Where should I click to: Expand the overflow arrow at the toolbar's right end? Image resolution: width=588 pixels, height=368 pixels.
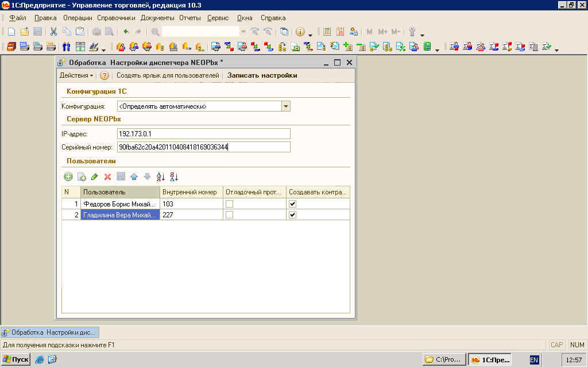point(556,49)
